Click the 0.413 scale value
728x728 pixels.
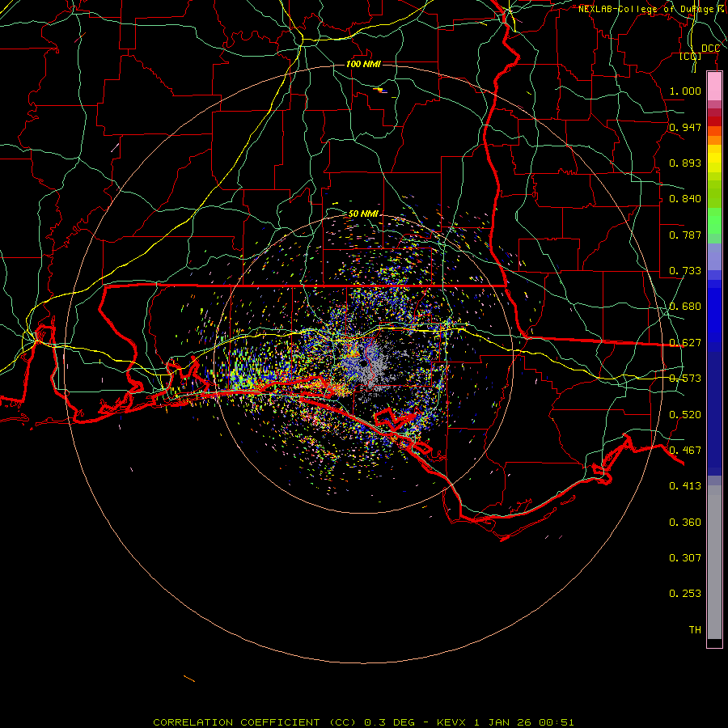685,486
